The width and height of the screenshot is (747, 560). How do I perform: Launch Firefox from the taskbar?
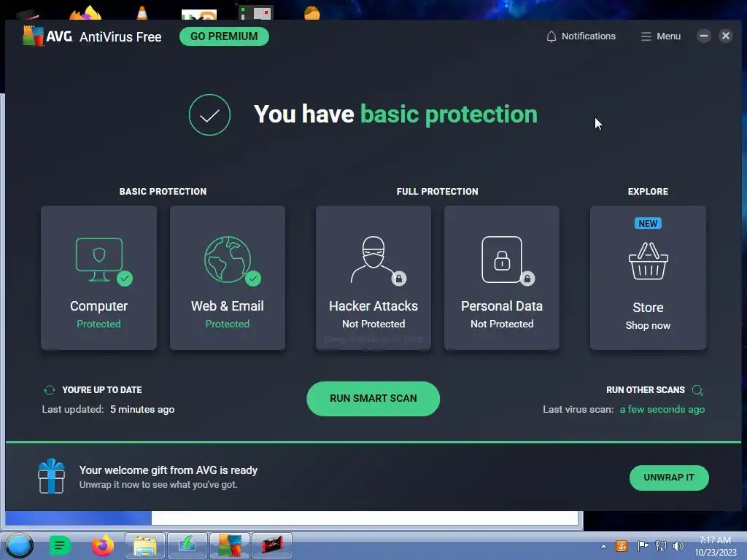pos(102,545)
